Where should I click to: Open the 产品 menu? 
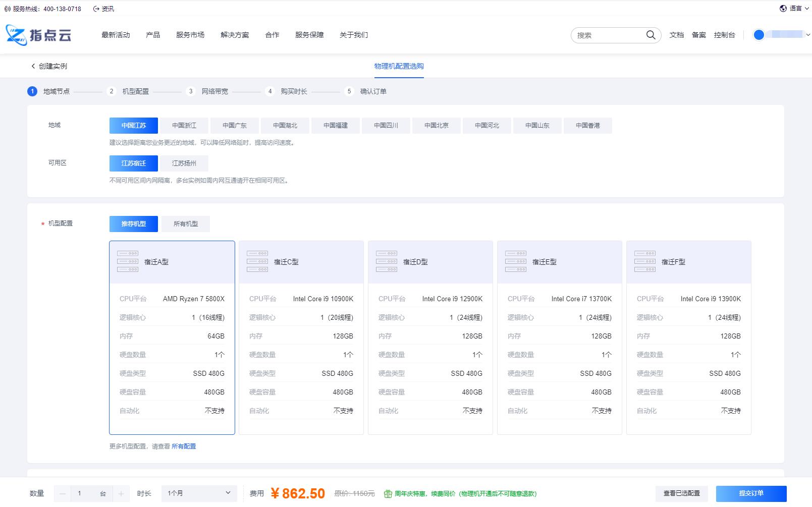coord(153,35)
